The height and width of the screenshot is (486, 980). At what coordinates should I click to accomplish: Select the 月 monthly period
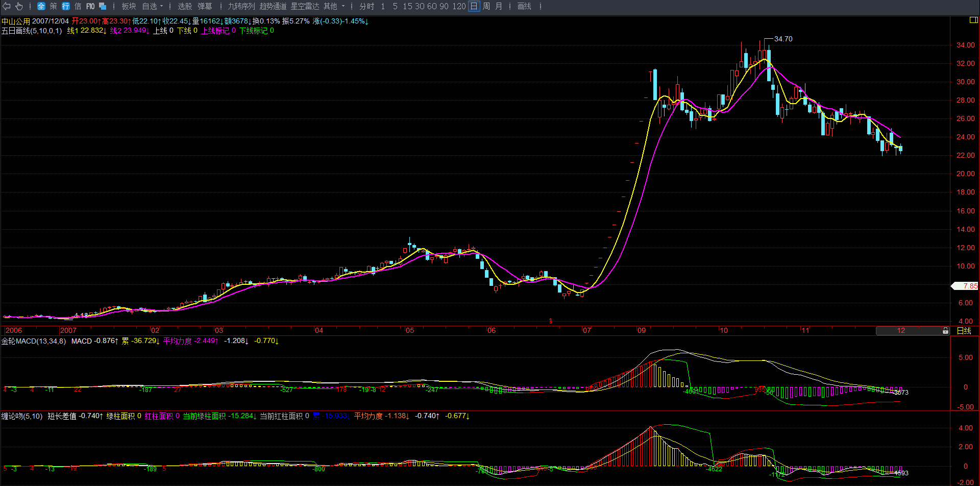(x=499, y=6)
